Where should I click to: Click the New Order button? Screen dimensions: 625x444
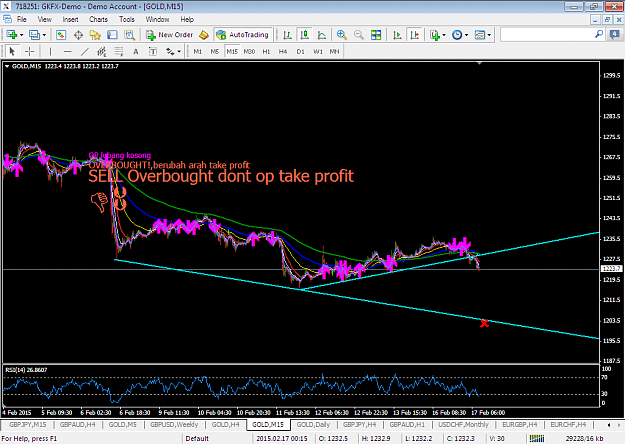[169, 35]
